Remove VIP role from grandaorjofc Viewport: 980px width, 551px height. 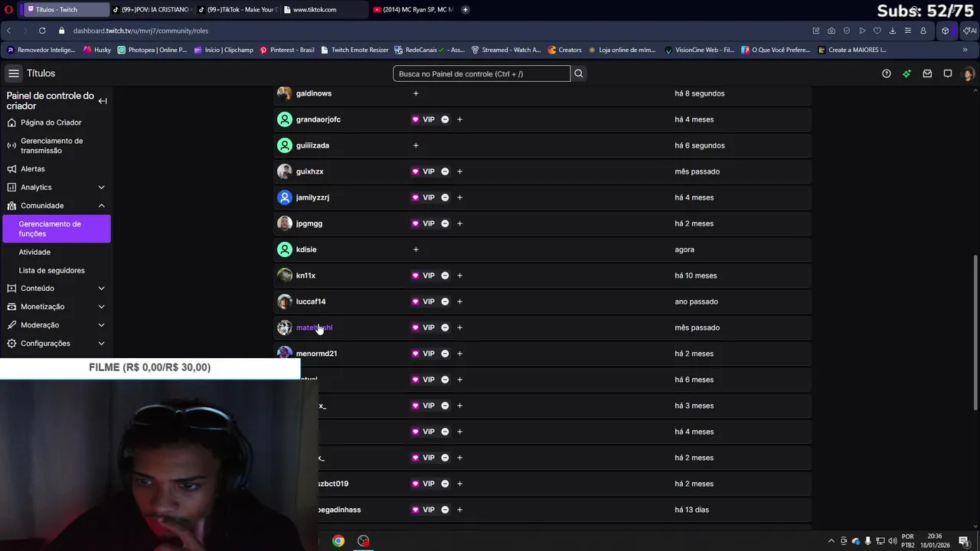click(x=445, y=119)
